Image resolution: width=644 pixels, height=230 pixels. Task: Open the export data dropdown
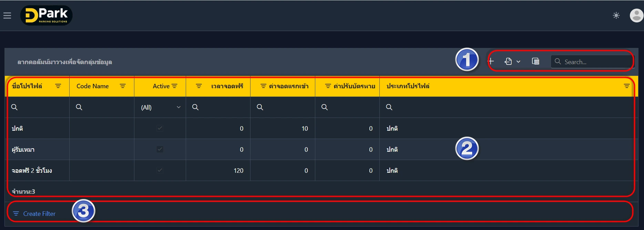(512, 61)
